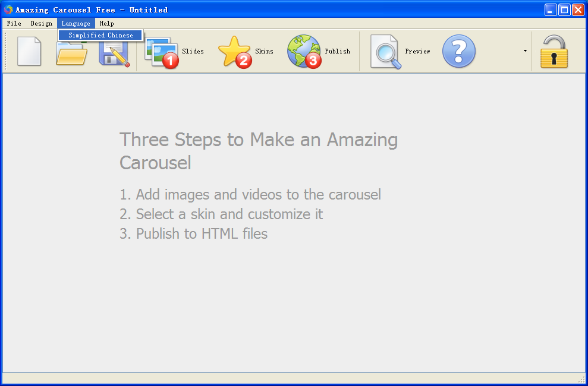588x386 pixels.
Task: Expand the toolbar overflow arrow
Action: pos(525,51)
